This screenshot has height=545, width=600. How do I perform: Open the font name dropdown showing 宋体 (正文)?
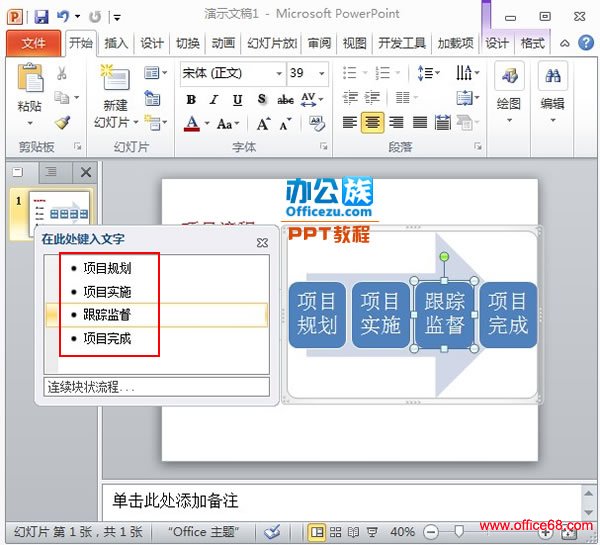coord(279,73)
